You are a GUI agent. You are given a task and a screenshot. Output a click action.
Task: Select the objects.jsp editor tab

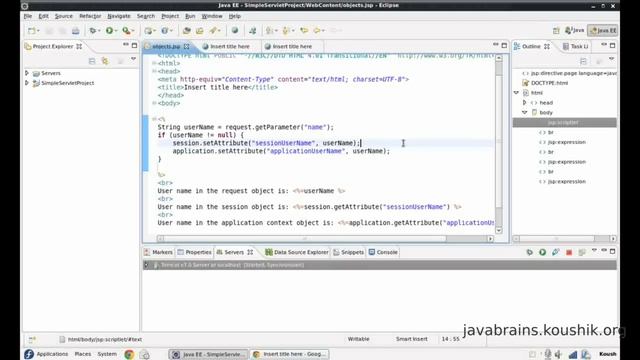pos(166,47)
